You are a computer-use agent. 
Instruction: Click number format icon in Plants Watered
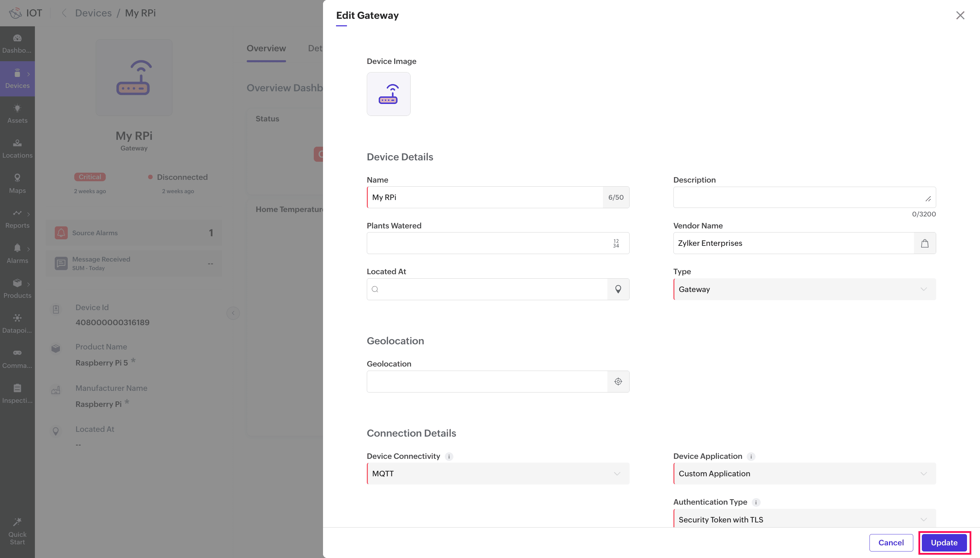coord(616,243)
